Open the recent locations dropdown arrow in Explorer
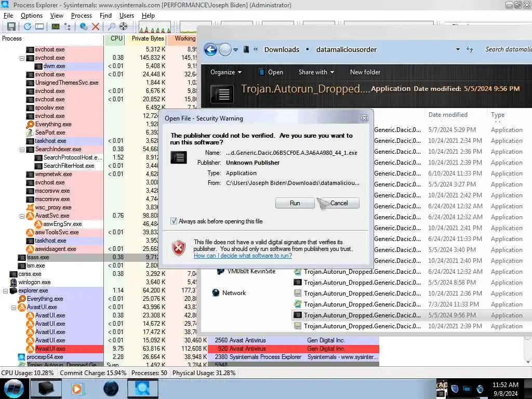532x399 pixels. [235, 49]
